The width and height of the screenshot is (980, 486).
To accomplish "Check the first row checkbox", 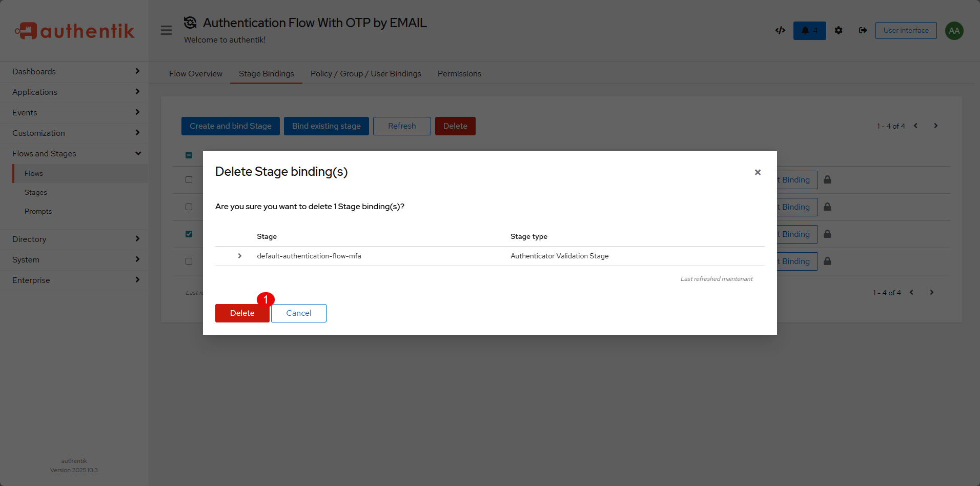I will click(189, 180).
